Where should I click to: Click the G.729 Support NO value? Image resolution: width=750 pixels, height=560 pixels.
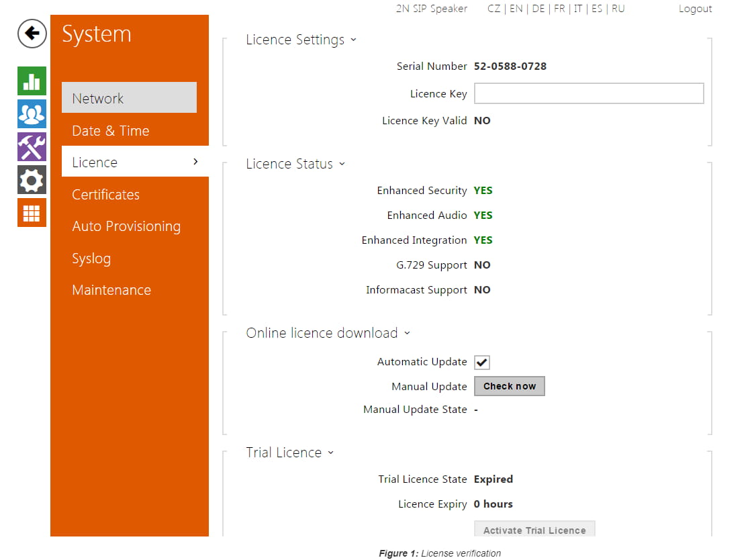482,265
